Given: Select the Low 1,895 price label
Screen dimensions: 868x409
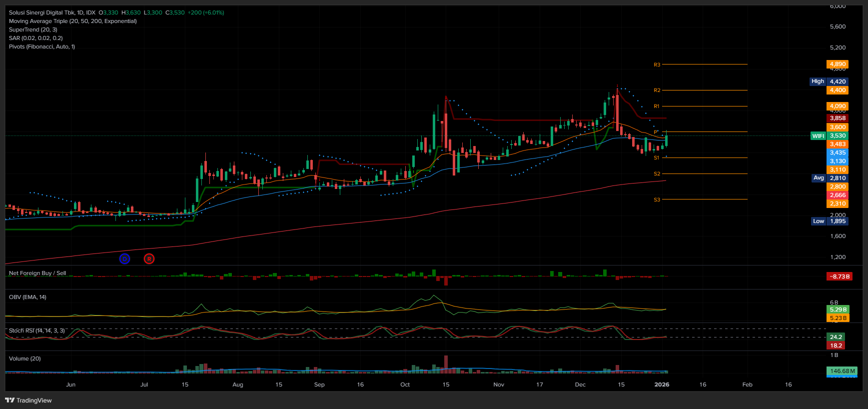Looking at the screenshot, I should [x=829, y=221].
